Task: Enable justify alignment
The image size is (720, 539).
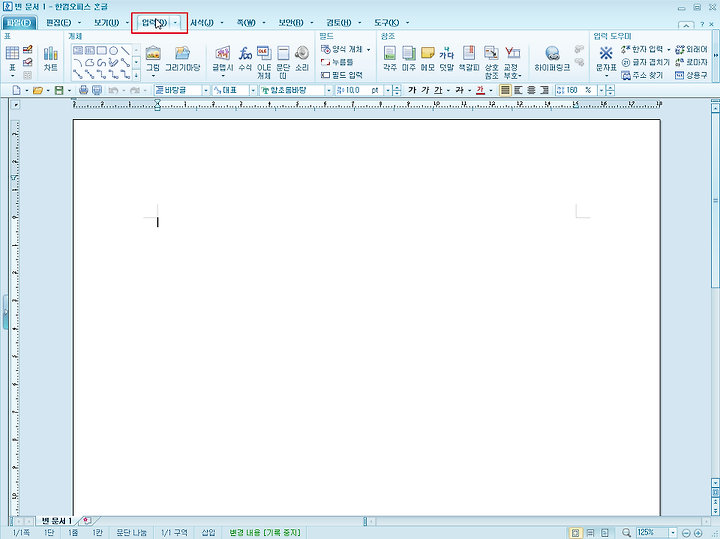Action: (505, 90)
